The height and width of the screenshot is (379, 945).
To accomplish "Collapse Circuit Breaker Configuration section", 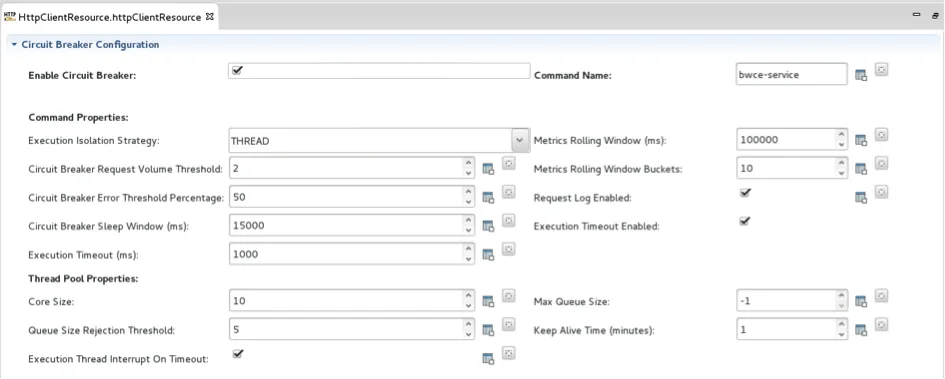I will 14,45.
